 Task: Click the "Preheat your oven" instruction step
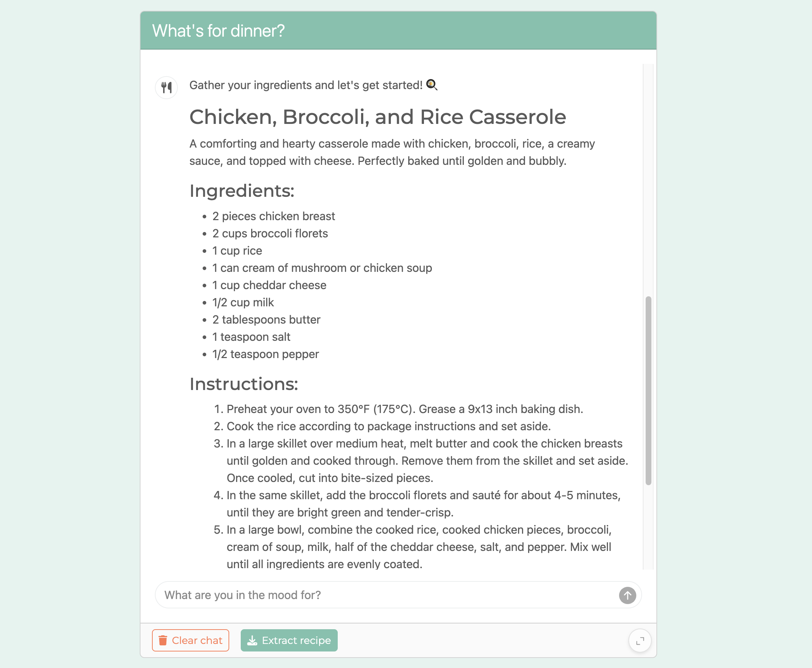(404, 409)
